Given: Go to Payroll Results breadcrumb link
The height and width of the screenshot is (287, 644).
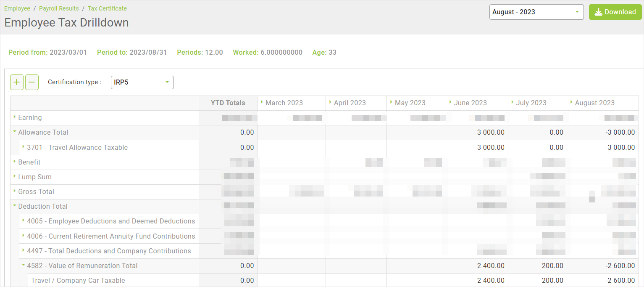Looking at the screenshot, I should 59,8.
